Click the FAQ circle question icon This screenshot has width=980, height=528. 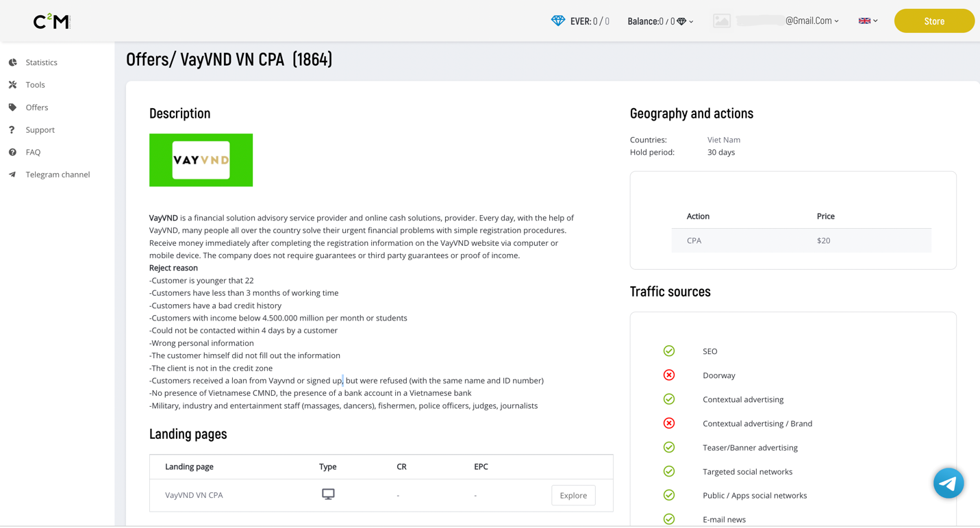pos(12,152)
